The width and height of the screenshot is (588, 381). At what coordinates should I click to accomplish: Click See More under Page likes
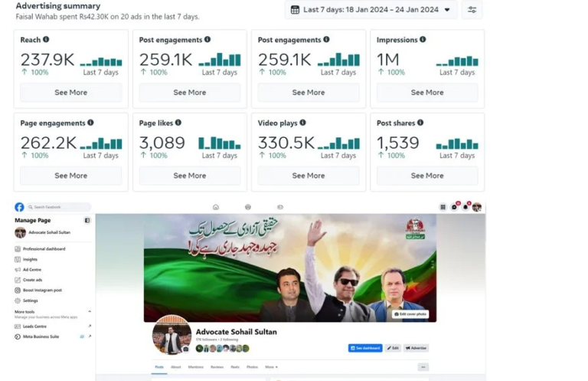point(189,176)
